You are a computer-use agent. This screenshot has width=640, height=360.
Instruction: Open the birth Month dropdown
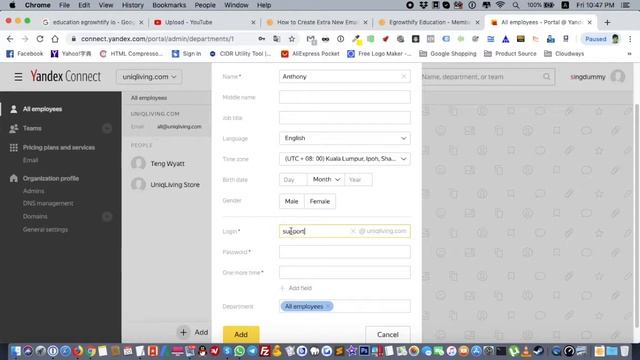(326, 180)
